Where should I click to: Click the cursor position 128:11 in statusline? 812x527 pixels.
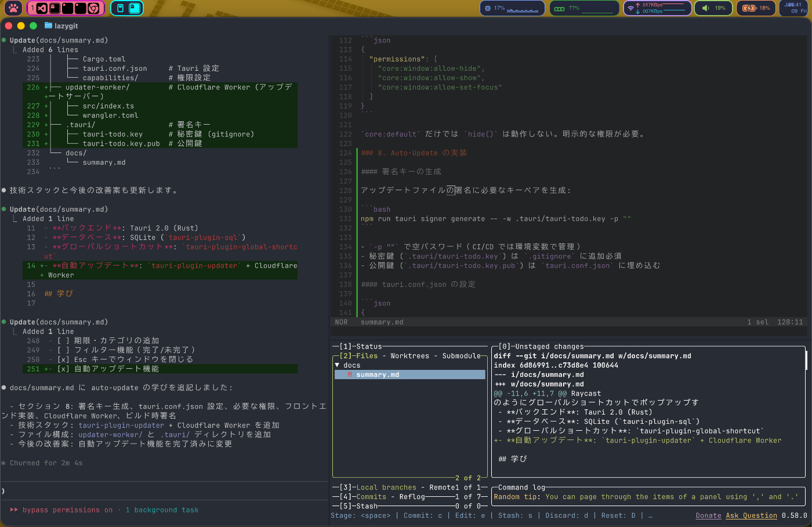pyautogui.click(x=790, y=322)
